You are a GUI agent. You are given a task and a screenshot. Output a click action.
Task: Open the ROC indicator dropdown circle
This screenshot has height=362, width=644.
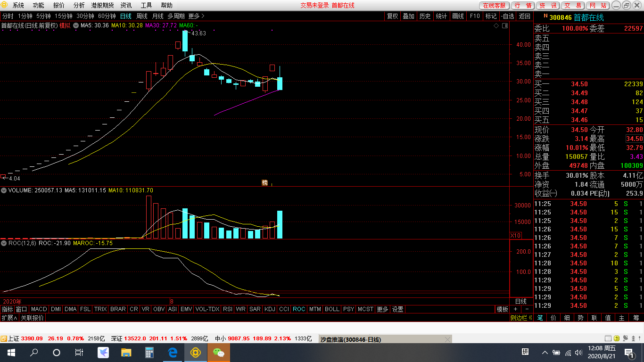pos(4,243)
